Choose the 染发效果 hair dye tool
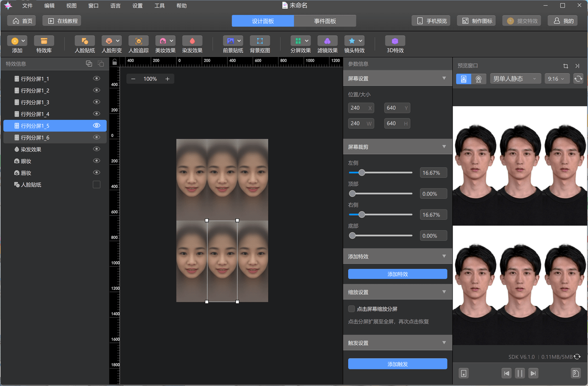This screenshot has width=588, height=386. coord(192,41)
